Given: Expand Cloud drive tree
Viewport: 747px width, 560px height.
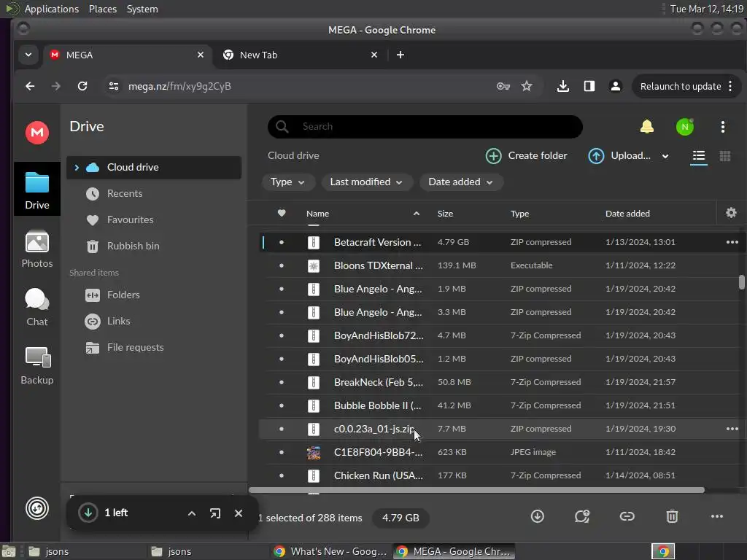Looking at the screenshot, I should coord(76,167).
